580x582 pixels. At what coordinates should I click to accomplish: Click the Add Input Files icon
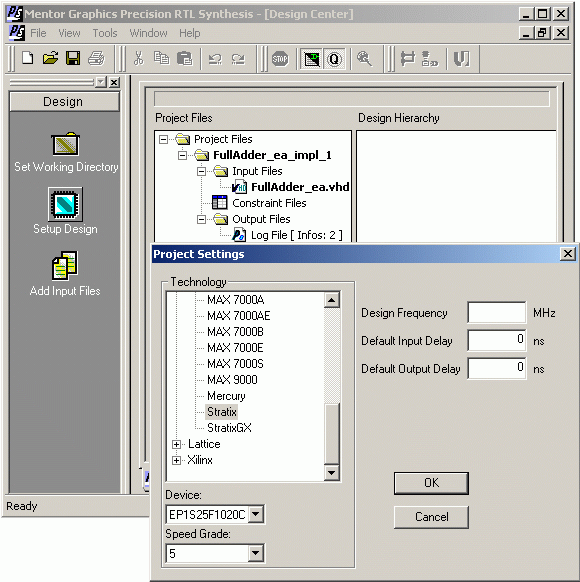[65, 265]
